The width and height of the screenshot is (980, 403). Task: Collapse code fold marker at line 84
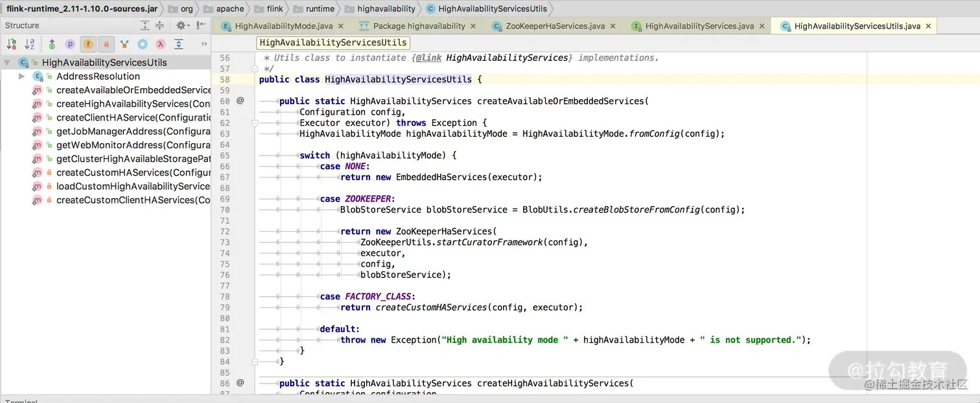click(x=255, y=362)
